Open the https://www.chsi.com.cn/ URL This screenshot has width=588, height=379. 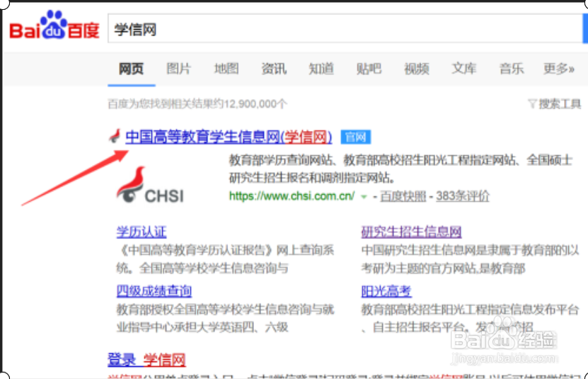click(292, 196)
